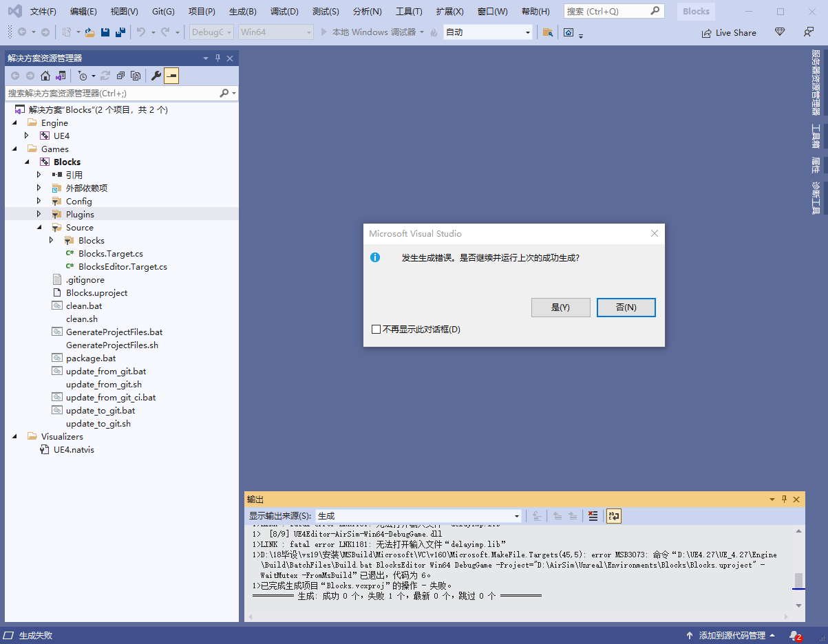Click the Save icon in the toolbar

(105, 32)
